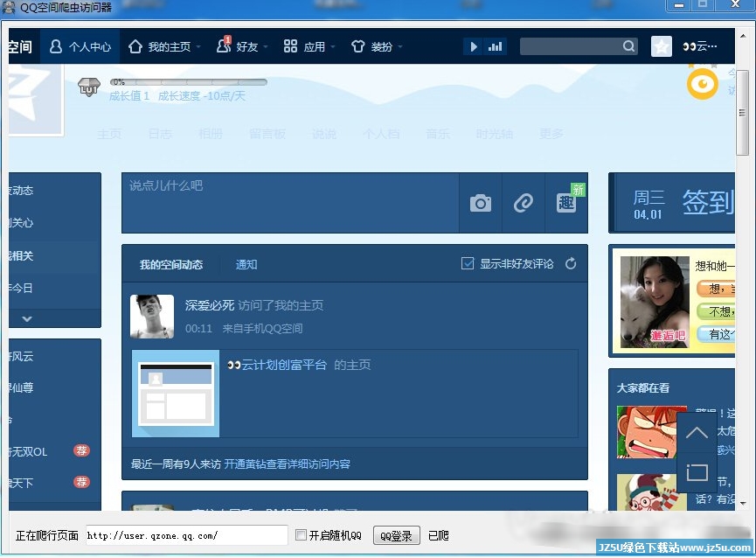Click the homepage preview thumbnail
Image resolution: width=756 pixels, height=558 pixels.
tap(176, 394)
